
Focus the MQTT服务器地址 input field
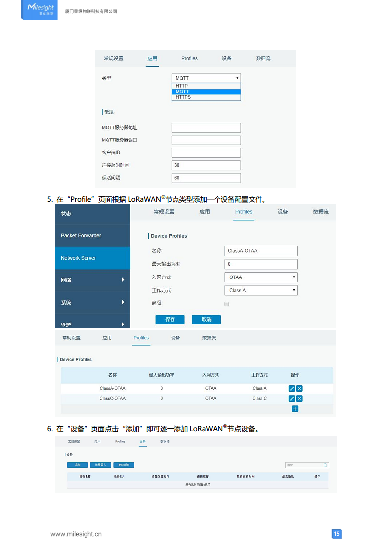coord(206,128)
